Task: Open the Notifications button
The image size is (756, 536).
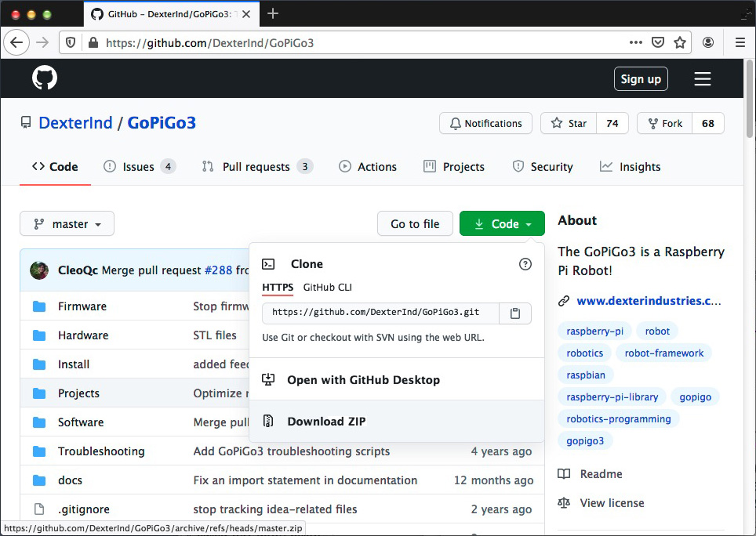Action: coord(485,124)
